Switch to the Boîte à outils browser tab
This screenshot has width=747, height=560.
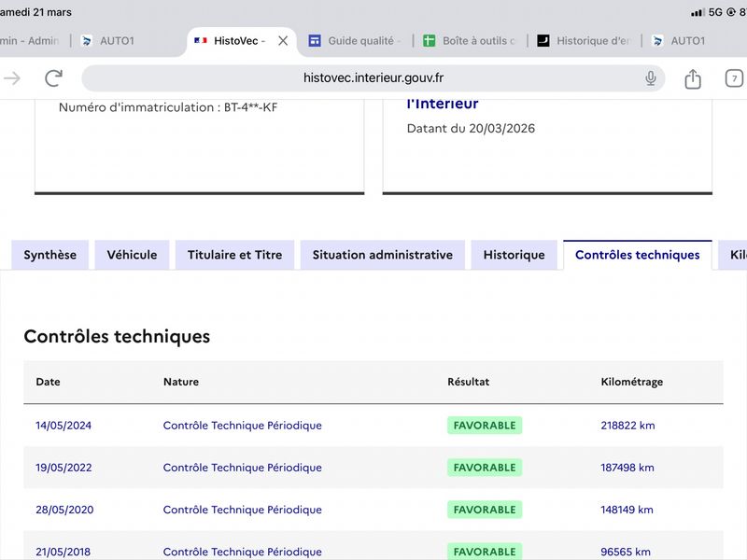470,41
